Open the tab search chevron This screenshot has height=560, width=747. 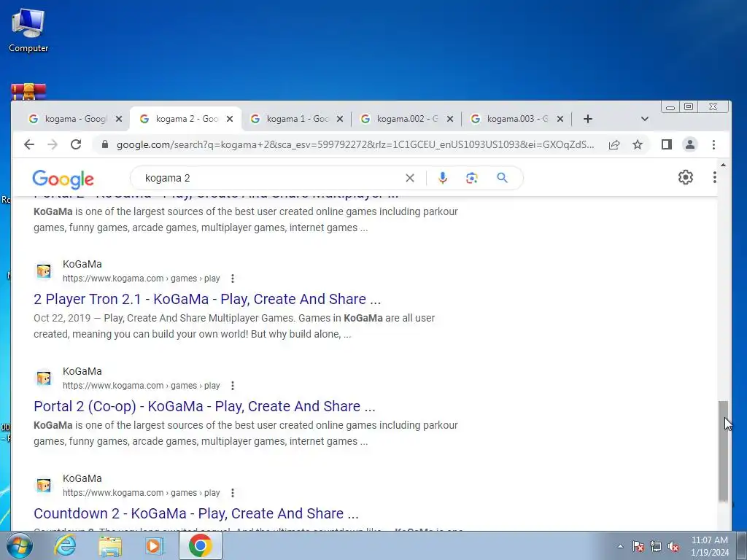pyautogui.click(x=645, y=119)
